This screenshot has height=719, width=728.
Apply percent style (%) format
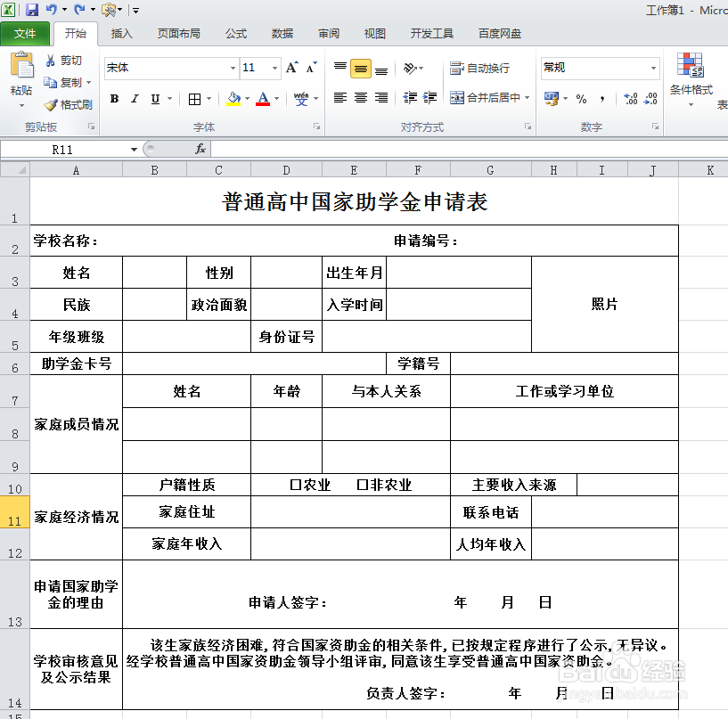[581, 98]
